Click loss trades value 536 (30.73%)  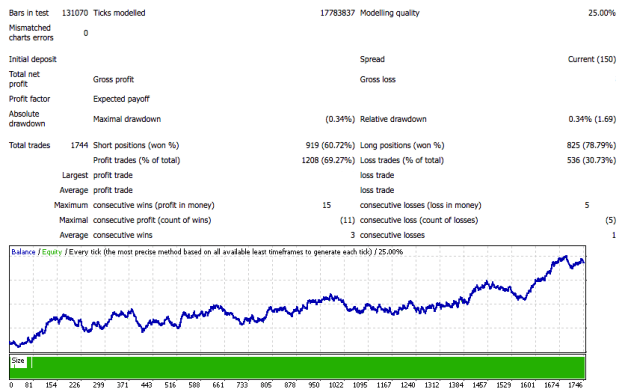pyautogui.click(x=592, y=160)
